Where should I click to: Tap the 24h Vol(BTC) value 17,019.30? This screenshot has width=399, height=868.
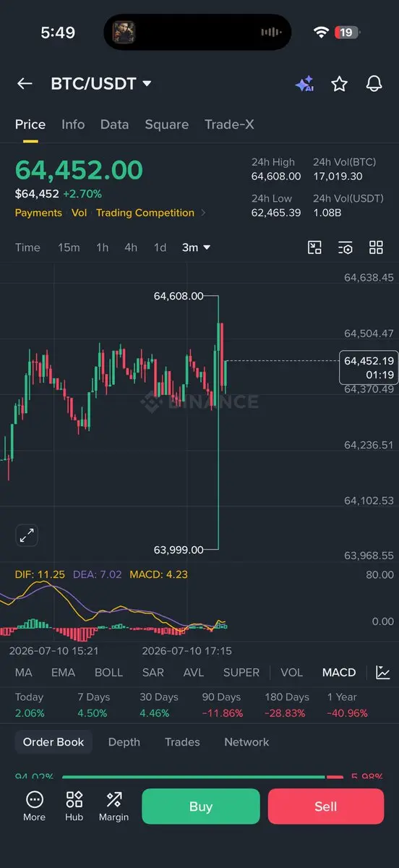coord(338,176)
